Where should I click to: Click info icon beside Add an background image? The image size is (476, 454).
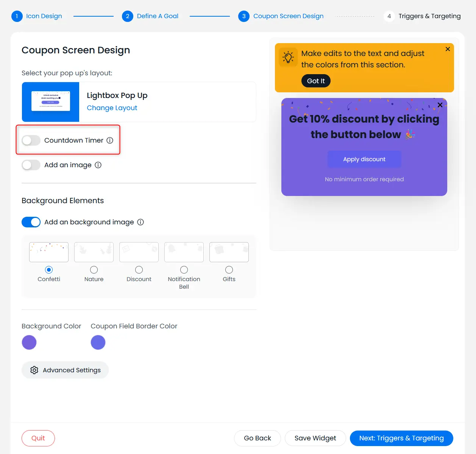(x=140, y=222)
